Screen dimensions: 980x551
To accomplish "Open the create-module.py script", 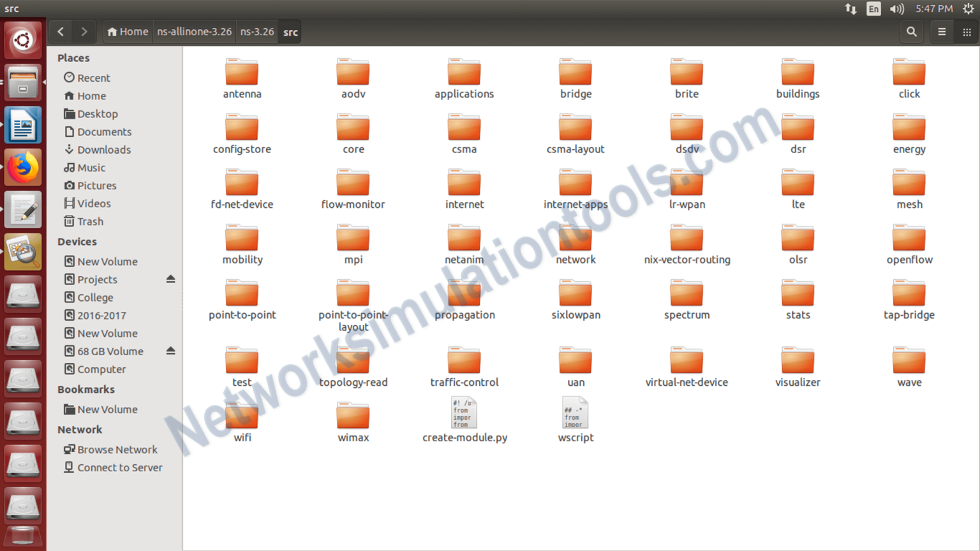I will pyautogui.click(x=464, y=413).
